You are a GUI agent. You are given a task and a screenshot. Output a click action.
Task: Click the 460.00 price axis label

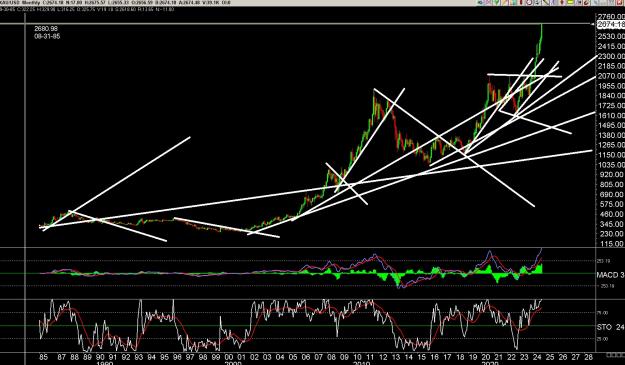coord(612,214)
